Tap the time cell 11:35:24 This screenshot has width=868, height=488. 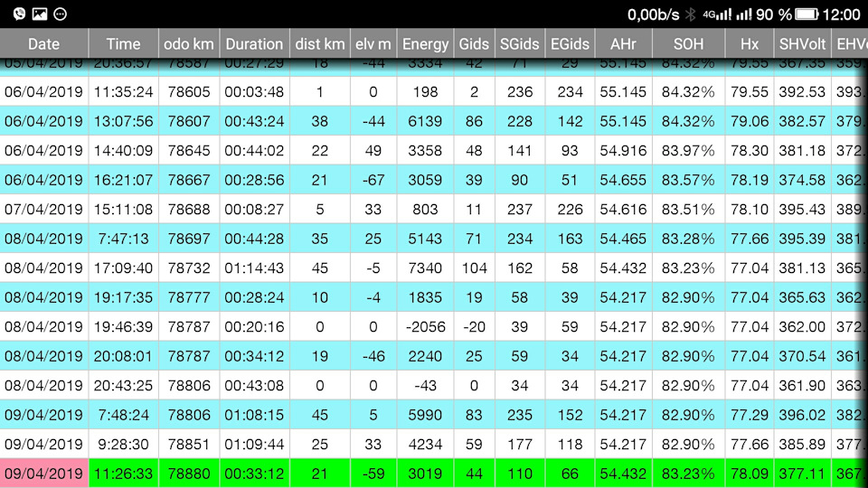click(124, 92)
